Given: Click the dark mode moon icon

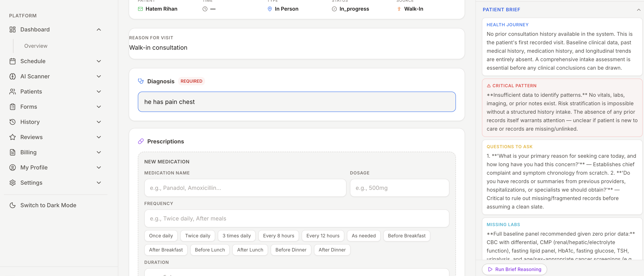Looking at the screenshot, I should click(x=13, y=205).
